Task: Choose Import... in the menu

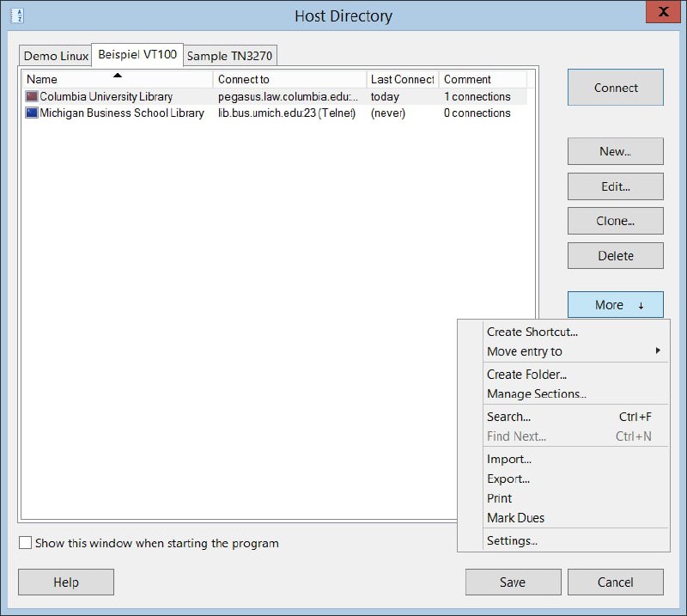Action: tap(508, 459)
